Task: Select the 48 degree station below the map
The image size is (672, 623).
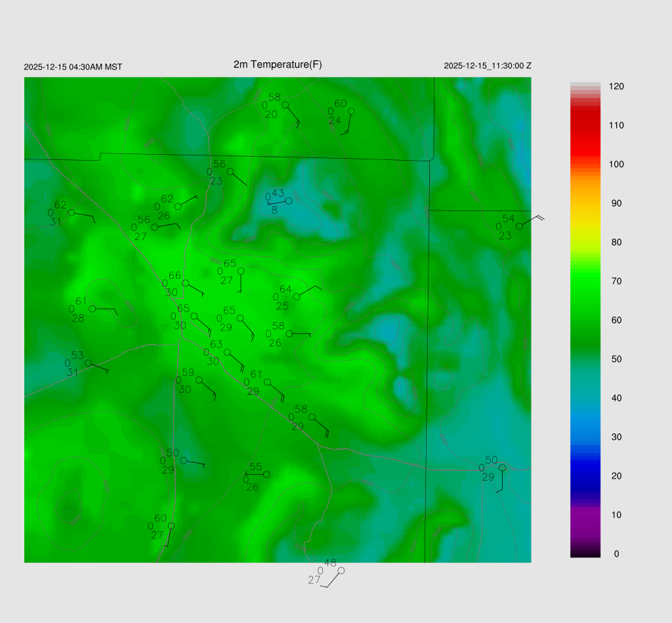Action: (x=341, y=571)
